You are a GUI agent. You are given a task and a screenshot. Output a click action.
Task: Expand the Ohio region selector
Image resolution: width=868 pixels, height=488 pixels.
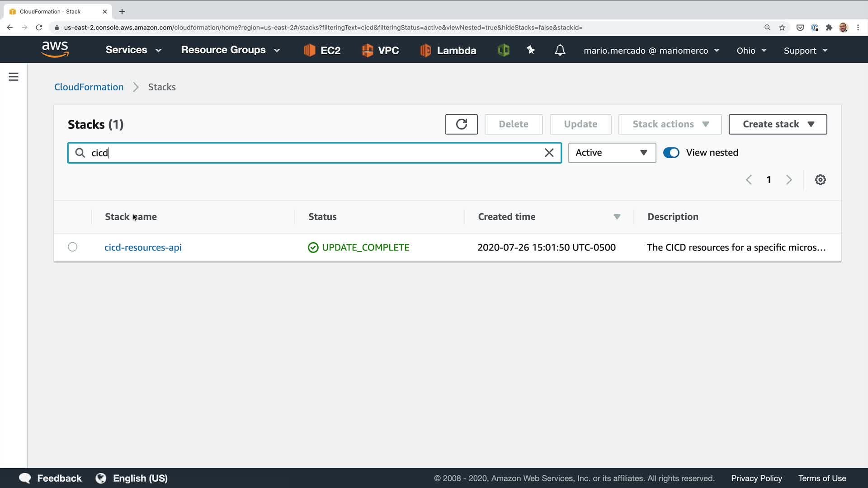(751, 51)
